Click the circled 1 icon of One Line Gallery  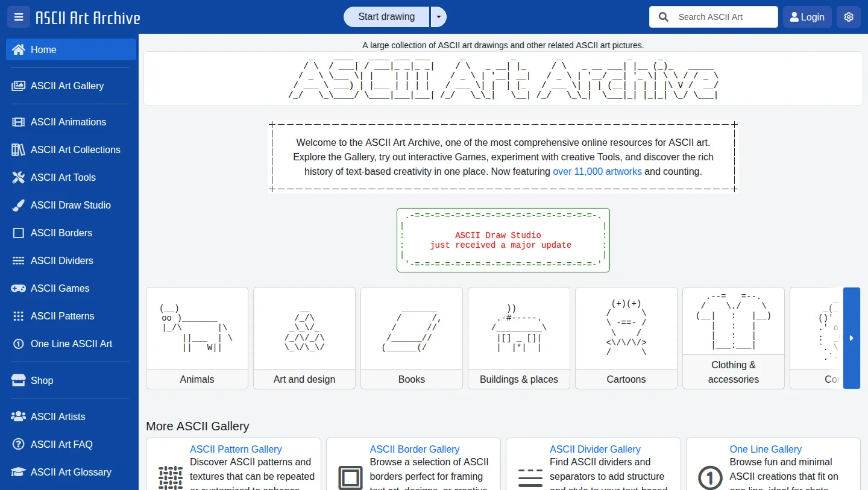click(710, 478)
